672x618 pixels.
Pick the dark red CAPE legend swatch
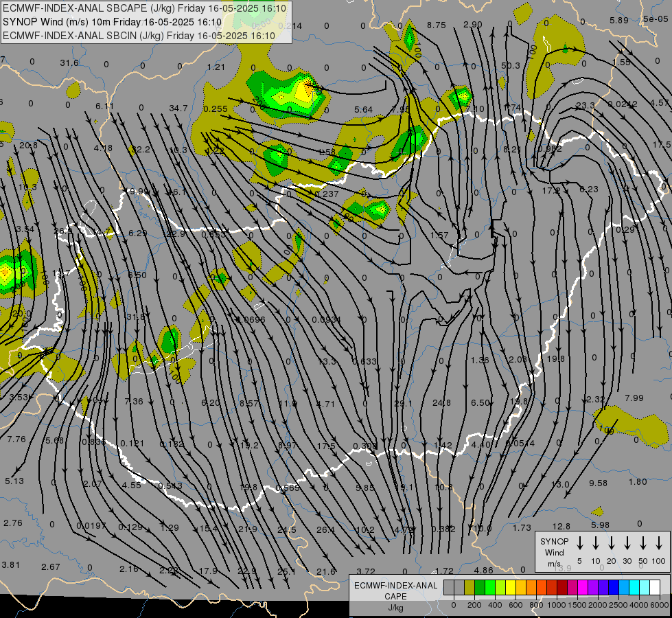point(562,587)
